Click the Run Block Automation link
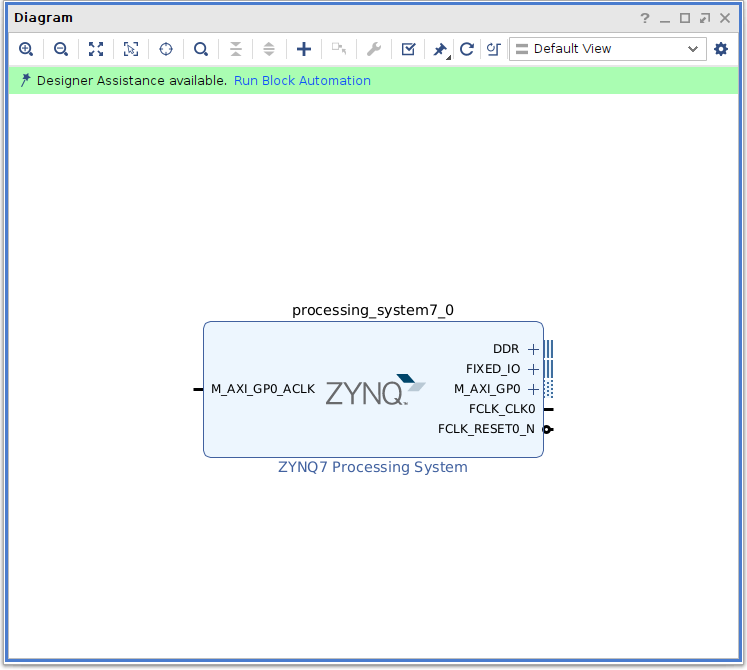The height and width of the screenshot is (670, 747). tap(302, 81)
